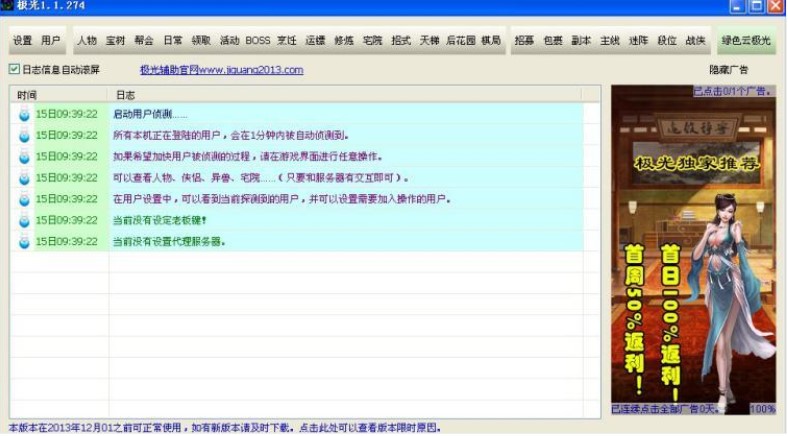
Task: Click the 极光 app icon in the title bar
Action: [8, 6]
